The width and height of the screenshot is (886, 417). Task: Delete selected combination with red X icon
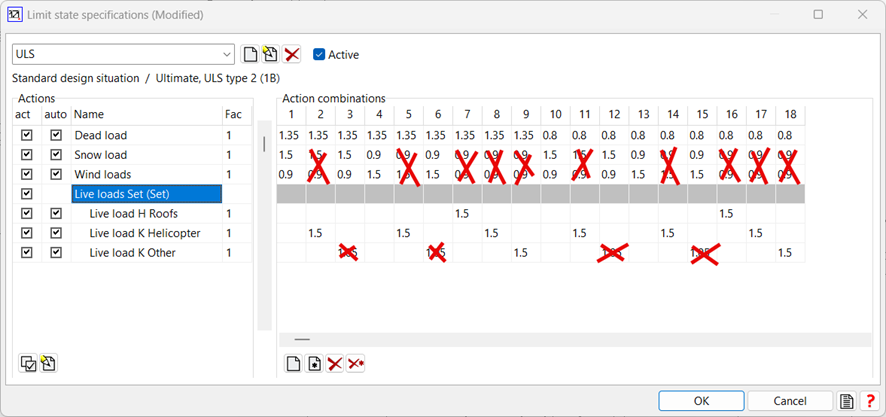[335, 364]
